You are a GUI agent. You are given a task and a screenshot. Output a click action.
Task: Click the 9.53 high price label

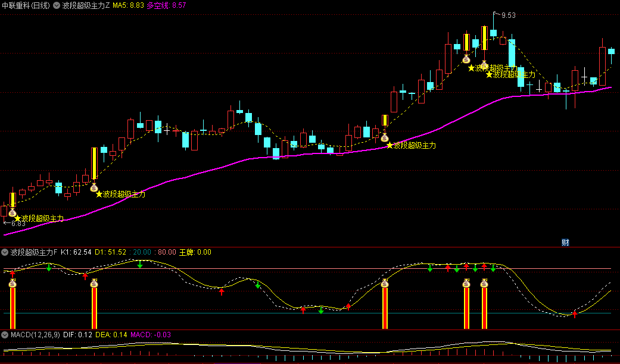pos(509,15)
